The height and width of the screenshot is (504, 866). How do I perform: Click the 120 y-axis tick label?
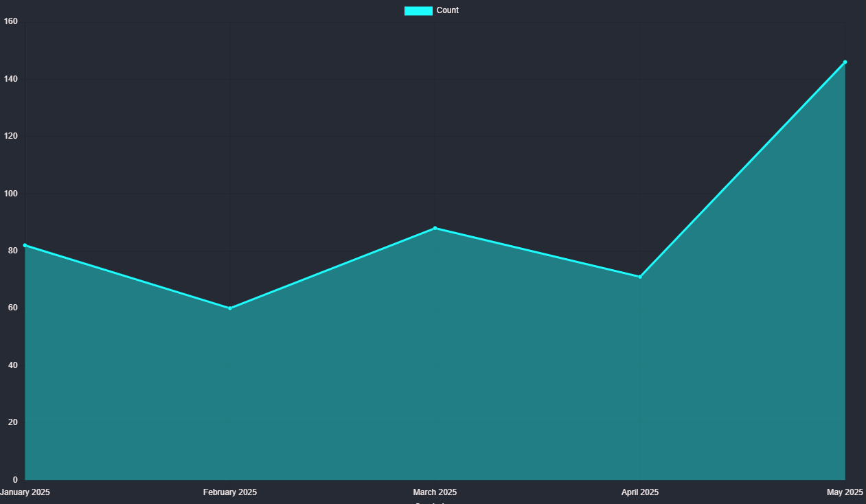coord(10,136)
